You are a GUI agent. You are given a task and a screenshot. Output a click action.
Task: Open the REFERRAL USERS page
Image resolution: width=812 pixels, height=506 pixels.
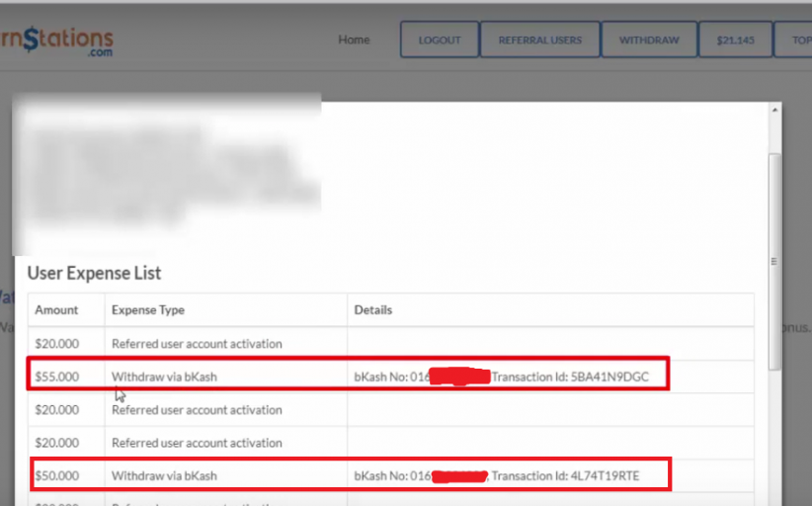click(x=539, y=41)
